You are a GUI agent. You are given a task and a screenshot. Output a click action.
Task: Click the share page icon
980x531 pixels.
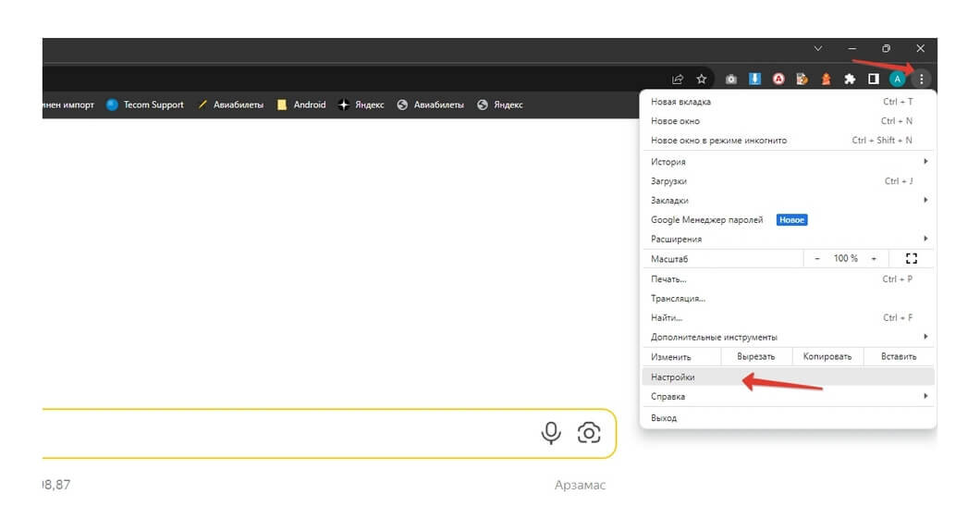click(678, 80)
